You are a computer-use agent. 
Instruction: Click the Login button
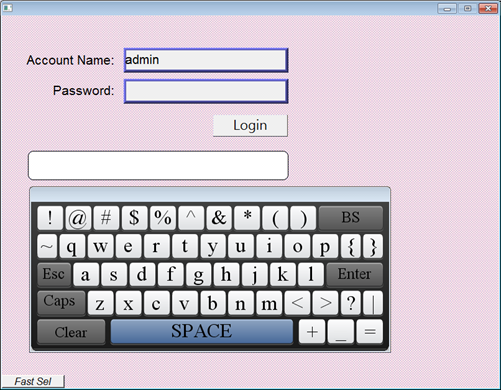(250, 126)
